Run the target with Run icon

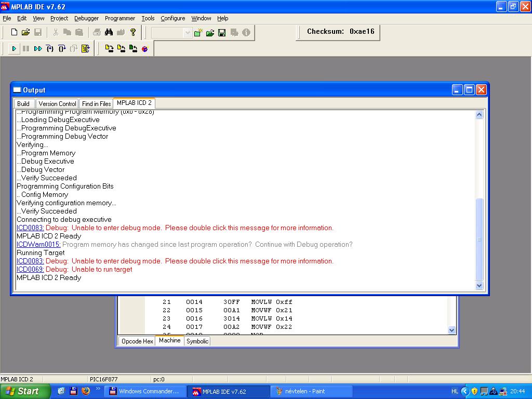tap(14, 49)
